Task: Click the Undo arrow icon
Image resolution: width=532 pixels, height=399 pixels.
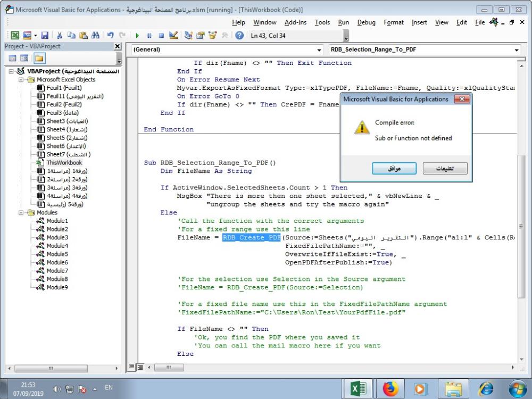Action: point(110,35)
